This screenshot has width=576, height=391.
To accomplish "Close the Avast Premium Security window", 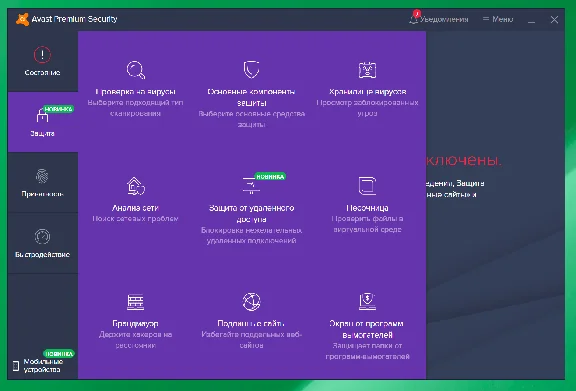I will (x=554, y=19).
